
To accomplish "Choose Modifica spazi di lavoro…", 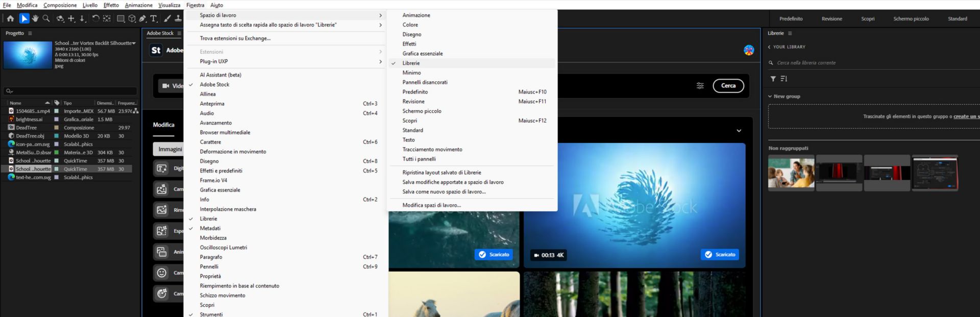I will point(472,205).
